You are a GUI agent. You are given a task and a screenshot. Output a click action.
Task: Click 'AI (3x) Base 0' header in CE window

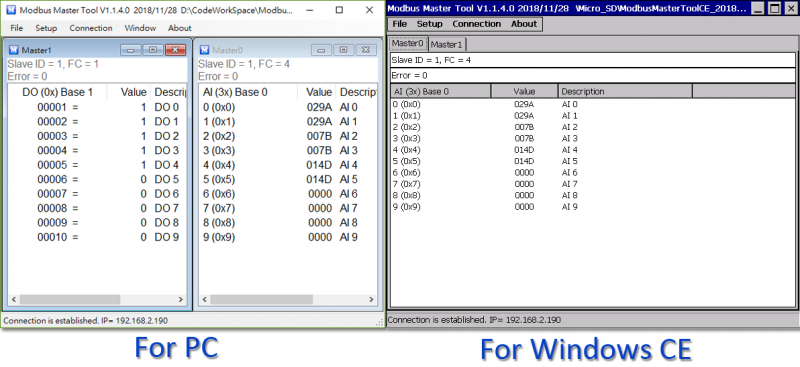[441, 91]
